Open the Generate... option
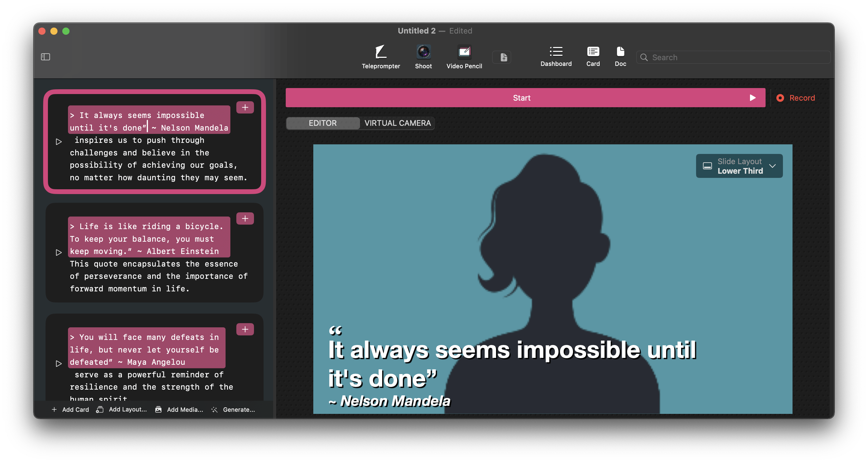 pos(233,409)
